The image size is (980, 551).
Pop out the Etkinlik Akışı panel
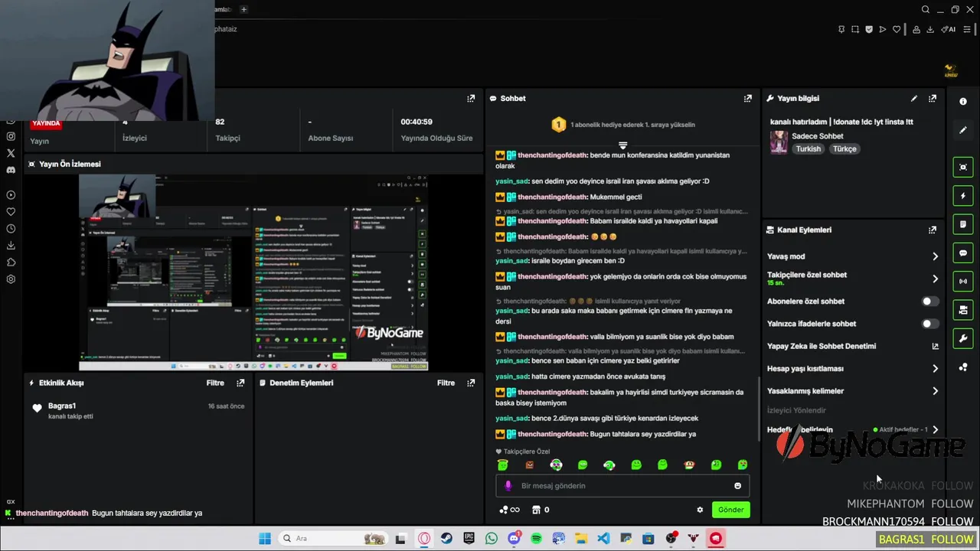click(240, 383)
